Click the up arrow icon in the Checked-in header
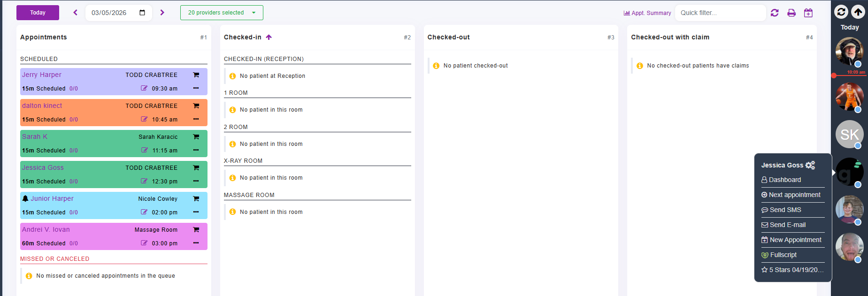Viewport: 868px width, 296px height. coord(269,38)
